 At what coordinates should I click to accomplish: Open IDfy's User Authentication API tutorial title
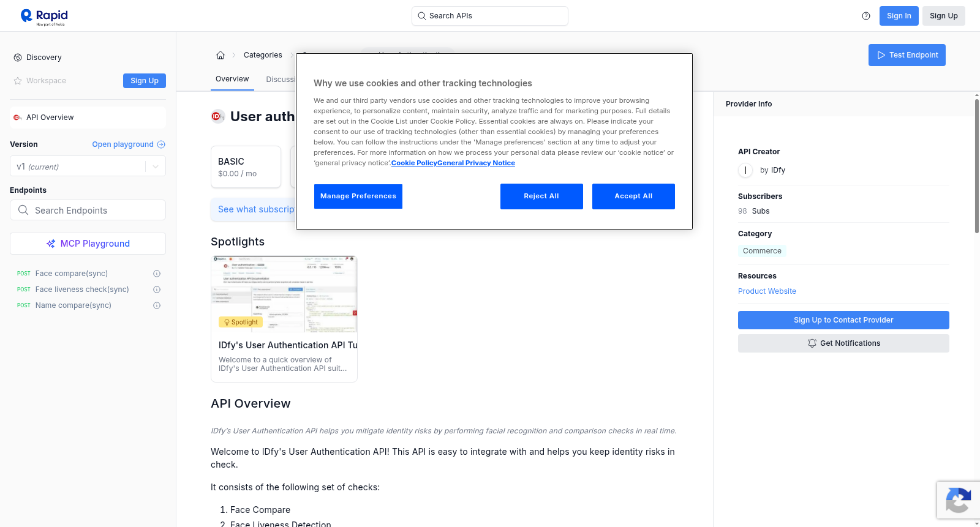288,345
